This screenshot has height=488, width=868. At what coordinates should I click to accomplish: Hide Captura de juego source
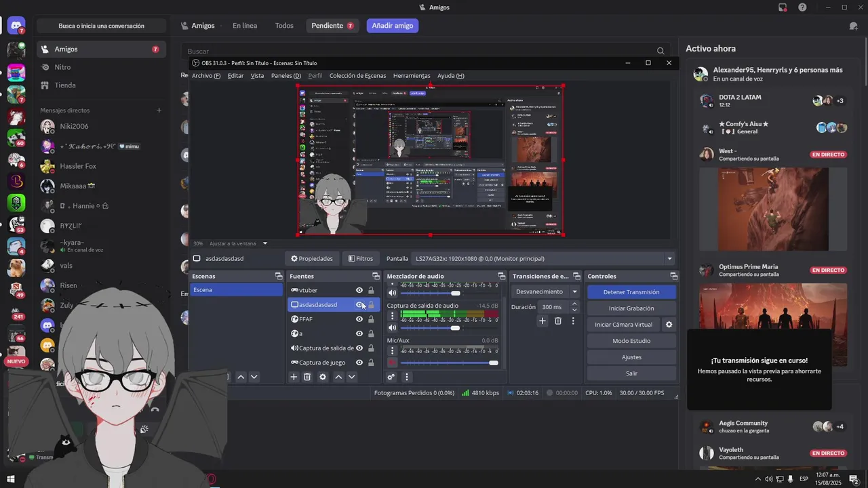click(359, 363)
